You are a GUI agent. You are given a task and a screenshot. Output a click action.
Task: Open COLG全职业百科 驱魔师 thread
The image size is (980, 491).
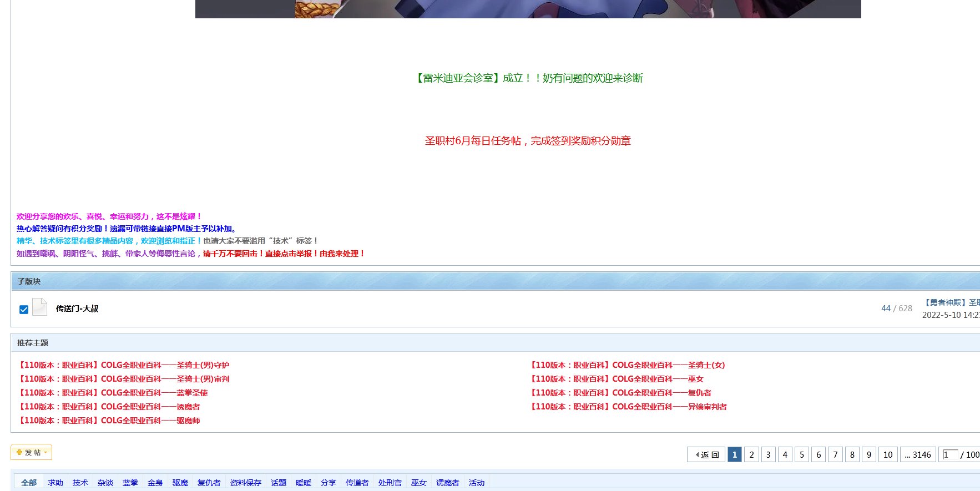(109, 421)
